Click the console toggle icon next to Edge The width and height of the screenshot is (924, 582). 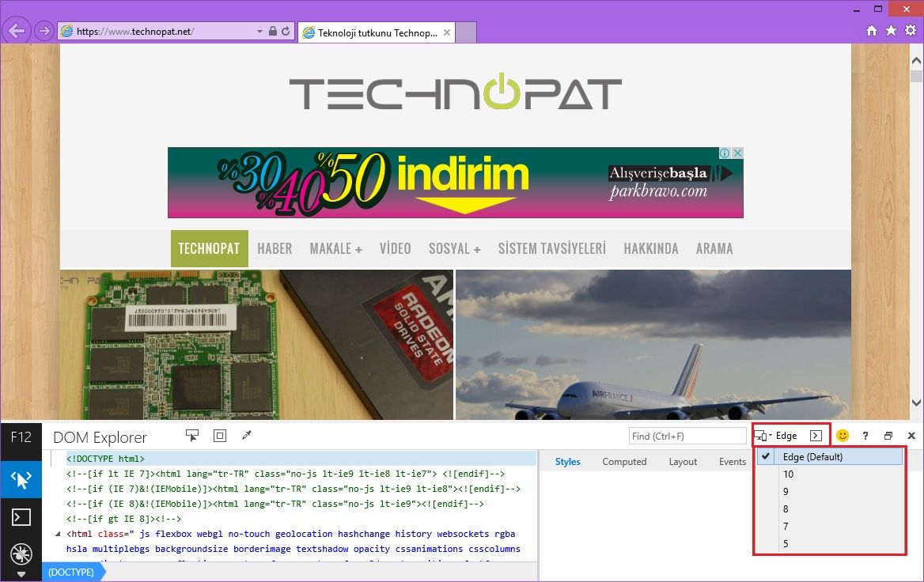pos(816,436)
